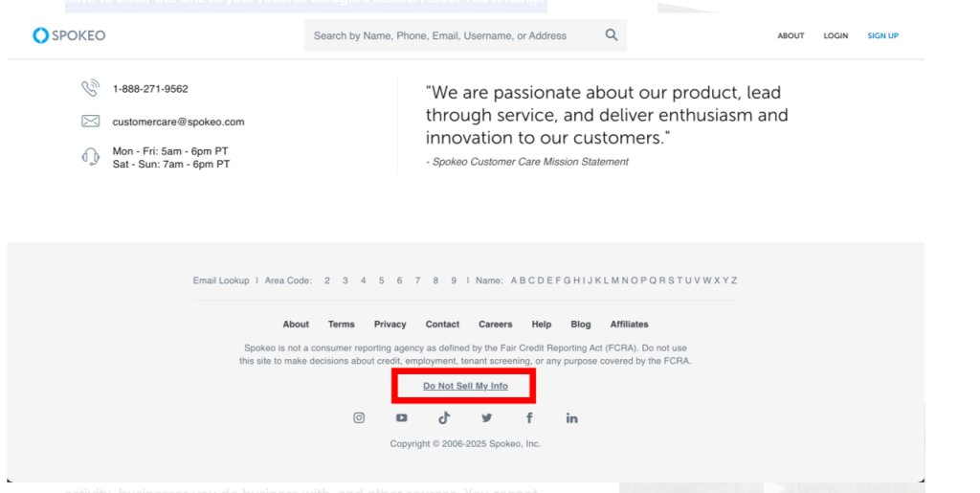Click the customercare@spokeo.com email address

coord(178,122)
